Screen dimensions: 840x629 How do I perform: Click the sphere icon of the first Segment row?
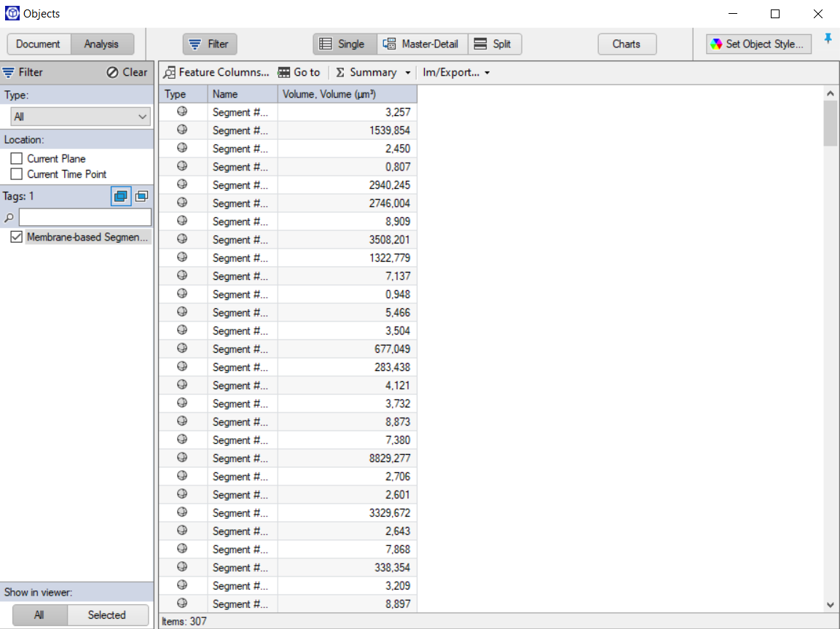pos(181,112)
